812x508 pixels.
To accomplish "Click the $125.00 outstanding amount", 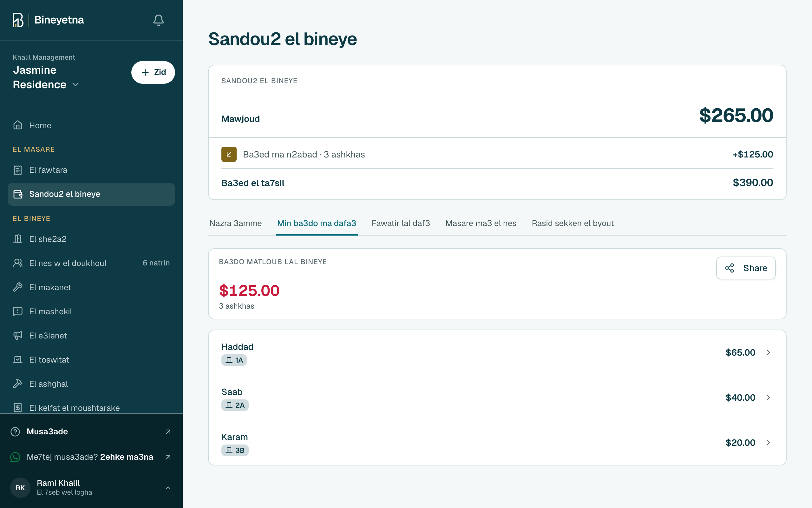I will pyautogui.click(x=249, y=291).
